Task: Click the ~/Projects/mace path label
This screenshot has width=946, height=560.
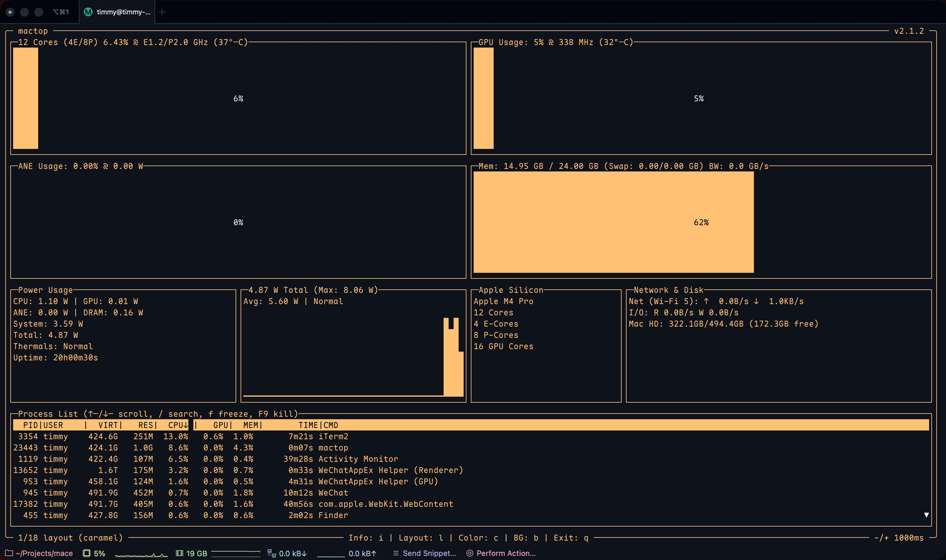Action: tap(44, 553)
